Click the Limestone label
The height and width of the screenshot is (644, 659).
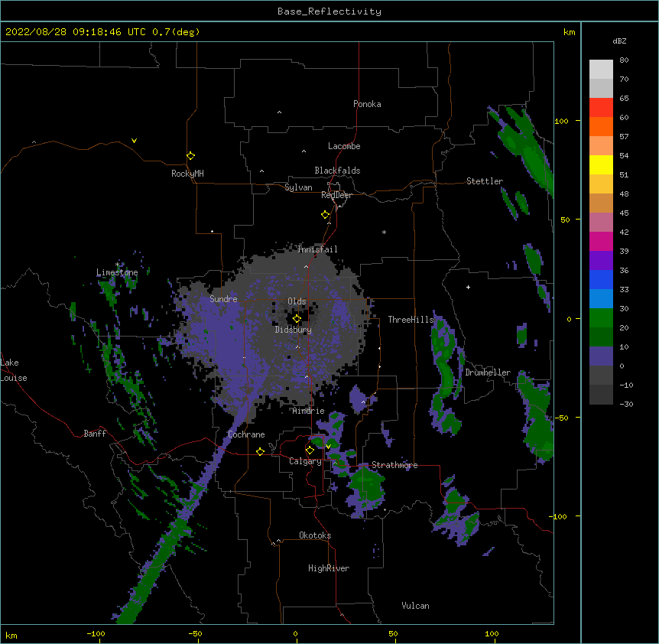coord(117,272)
